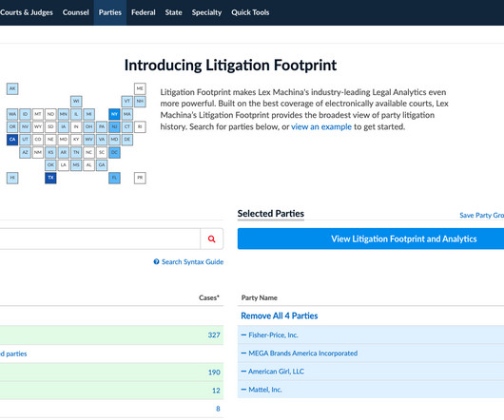The width and height of the screenshot is (504, 420).
Task: Click View Litigation Footprint and Analytics button
Action: (371, 239)
